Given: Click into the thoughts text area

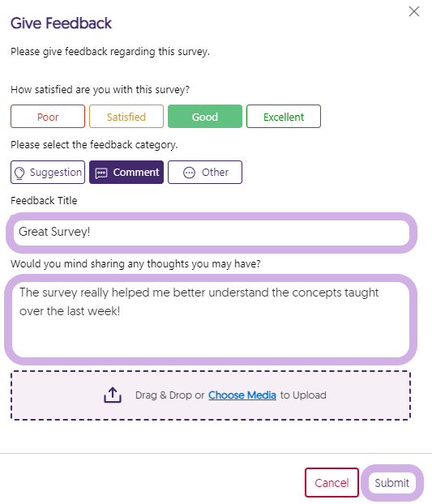Looking at the screenshot, I should [211, 319].
